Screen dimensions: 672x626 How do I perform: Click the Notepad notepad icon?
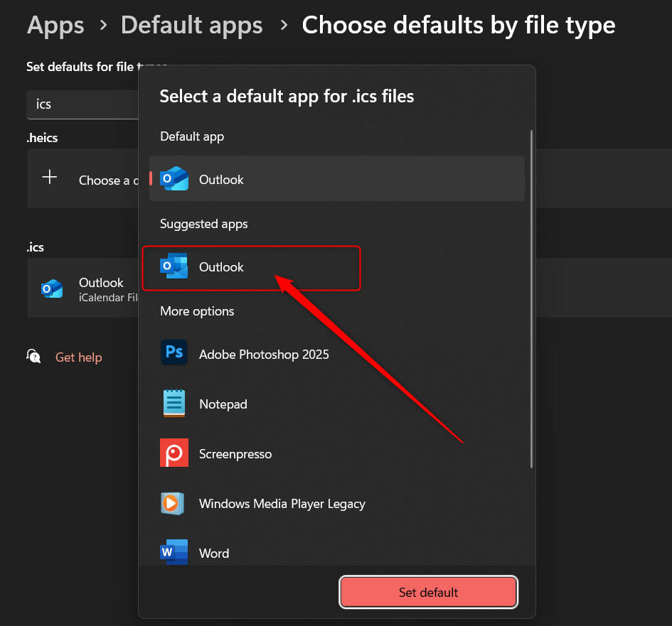(x=174, y=403)
